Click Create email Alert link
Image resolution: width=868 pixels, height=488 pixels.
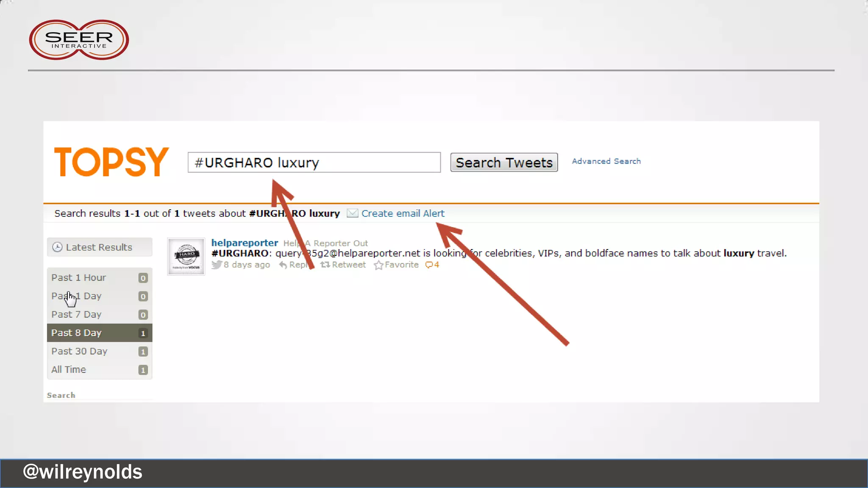click(x=403, y=213)
